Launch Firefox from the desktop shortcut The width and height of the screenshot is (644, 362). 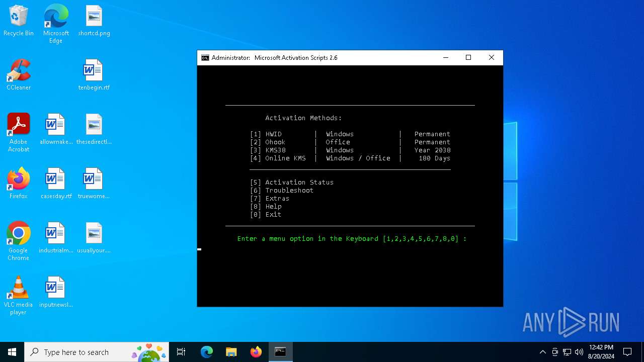click(19, 184)
